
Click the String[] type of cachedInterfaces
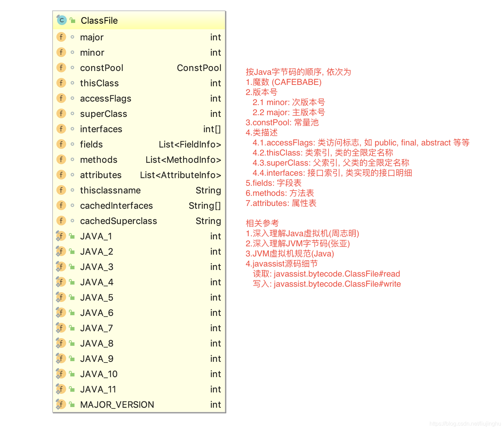tap(205, 206)
